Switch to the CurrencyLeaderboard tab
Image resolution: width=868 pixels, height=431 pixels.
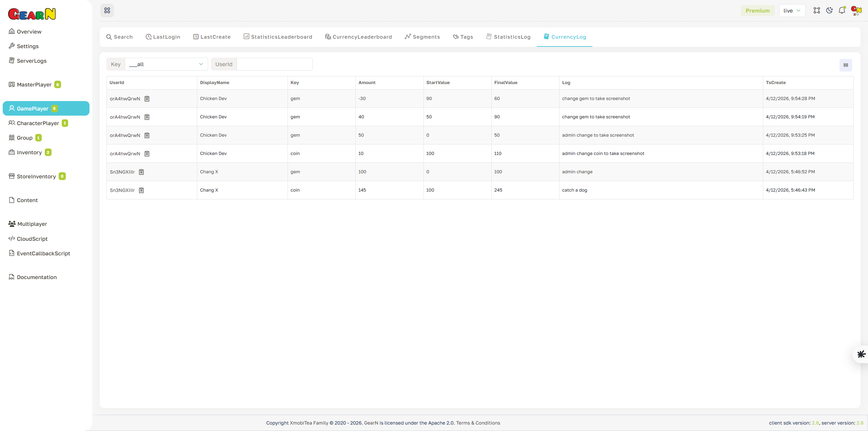[x=358, y=37]
